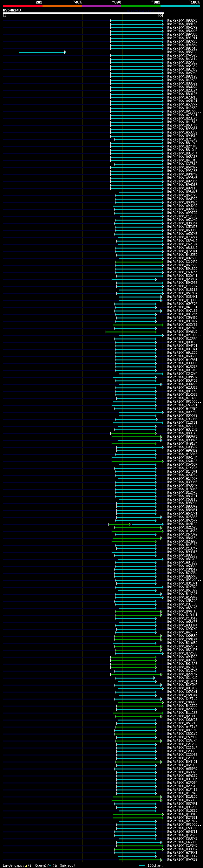Click hit label UniRef100_C2HSL8
This screenshot has width=203, height=868.
[x=182, y=751]
